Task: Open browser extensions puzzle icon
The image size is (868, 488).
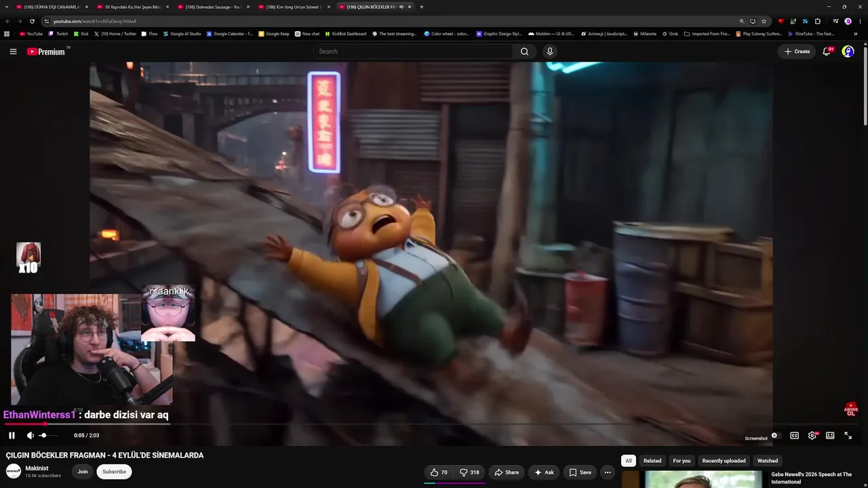Action: [817, 21]
